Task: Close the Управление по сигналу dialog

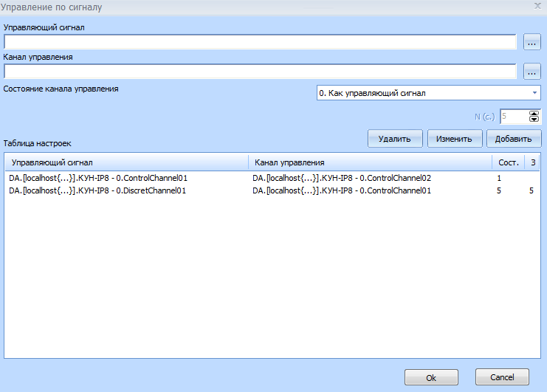Action: (537, 6)
